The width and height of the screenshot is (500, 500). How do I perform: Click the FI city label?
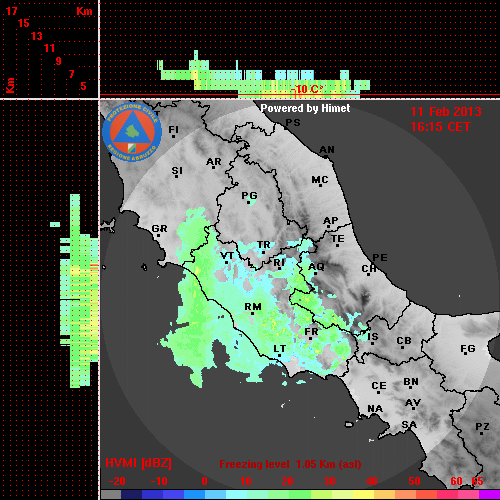[x=173, y=129]
